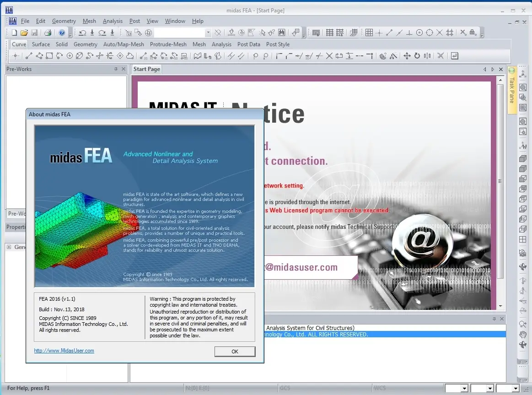Screen dimensions: 532x395
Task: Click the Start Page scrollbar down arrow
Action: pyautogui.click(x=500, y=306)
